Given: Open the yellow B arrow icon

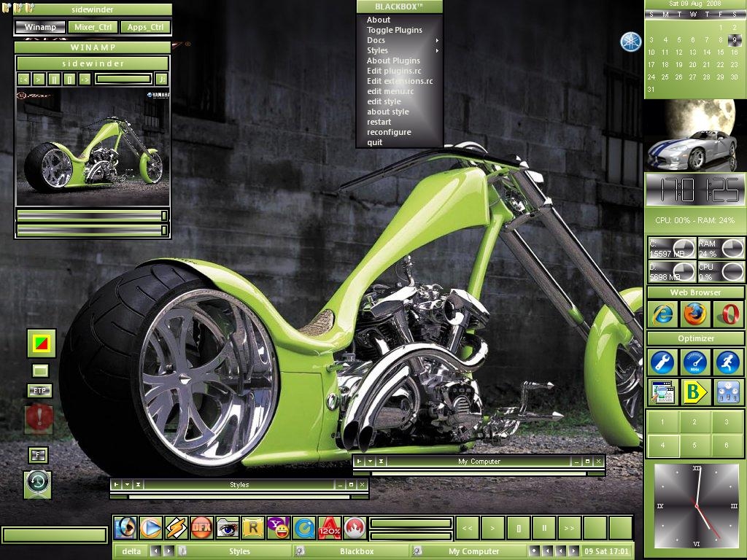Looking at the screenshot, I should (695, 392).
